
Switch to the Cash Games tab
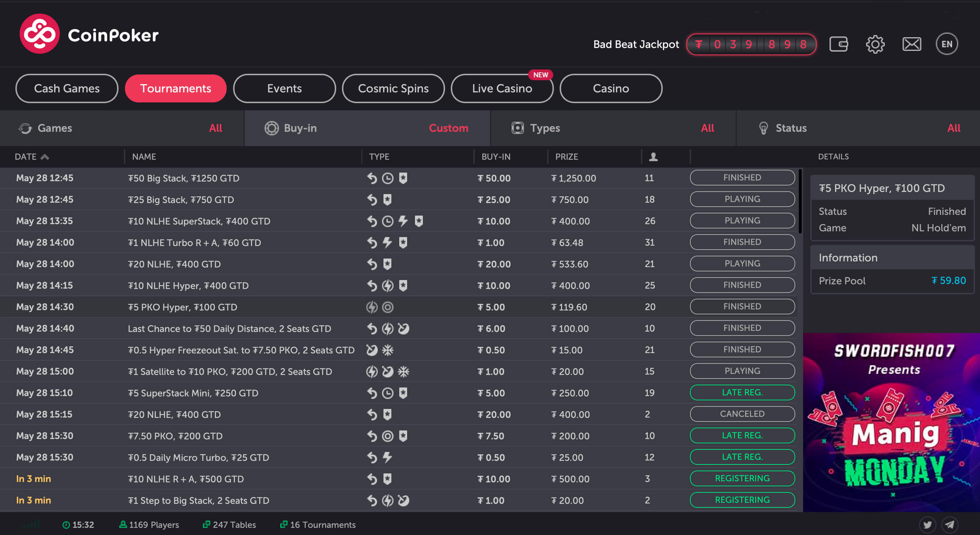click(67, 88)
